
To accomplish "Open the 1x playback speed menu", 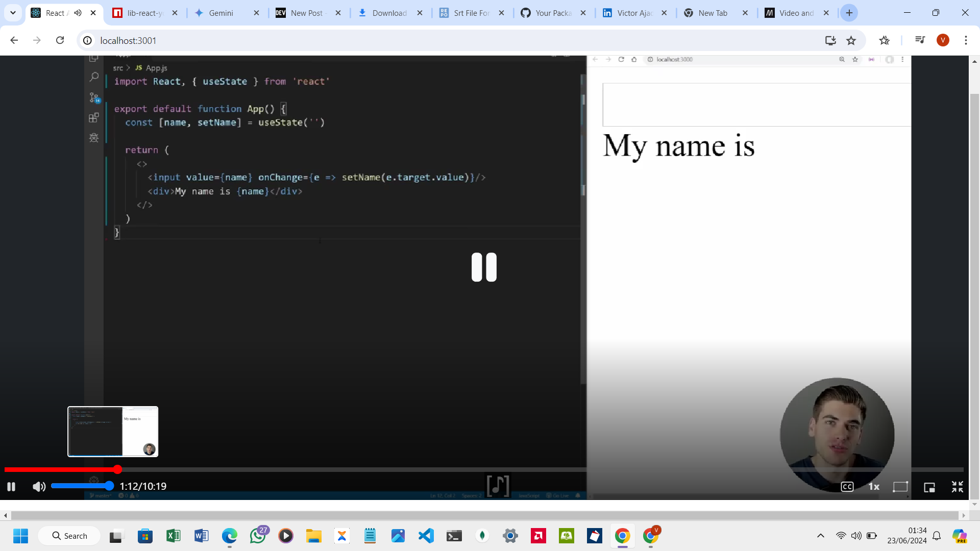I will [874, 487].
